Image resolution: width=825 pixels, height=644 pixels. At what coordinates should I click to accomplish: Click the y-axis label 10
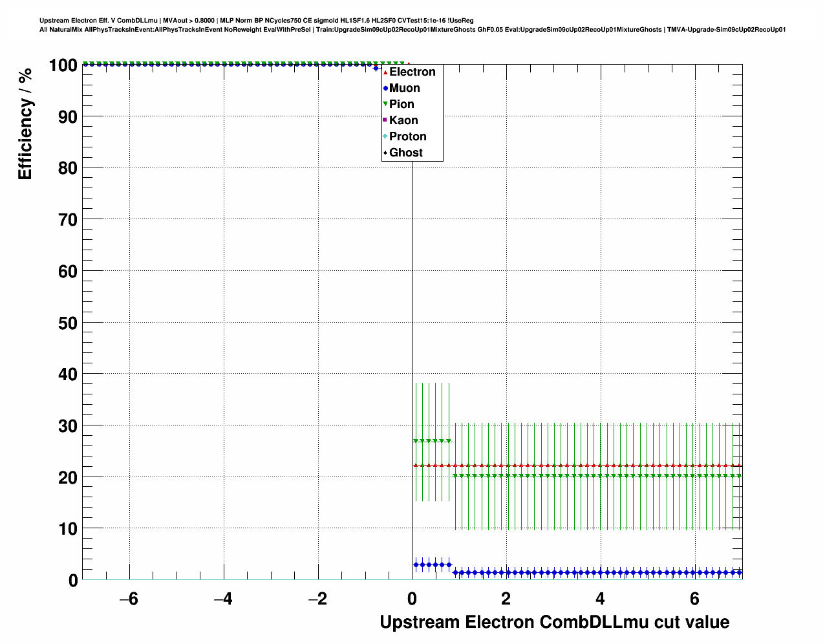(67, 529)
